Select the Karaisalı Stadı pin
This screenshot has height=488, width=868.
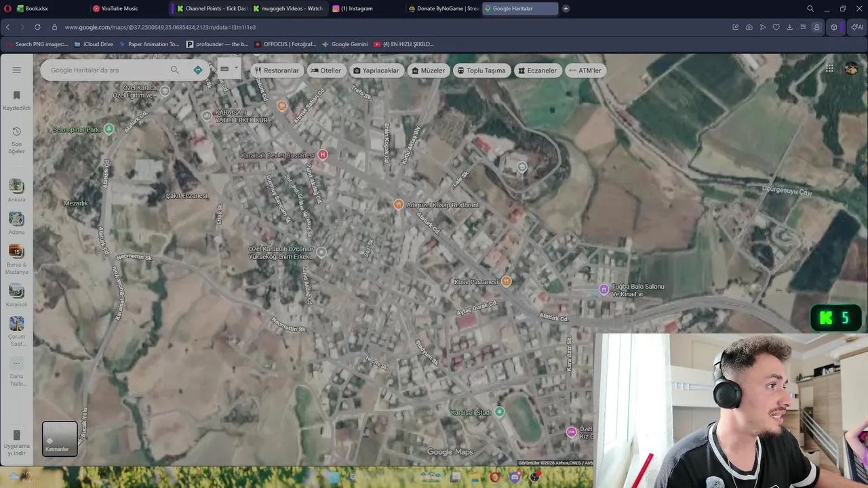500,412
